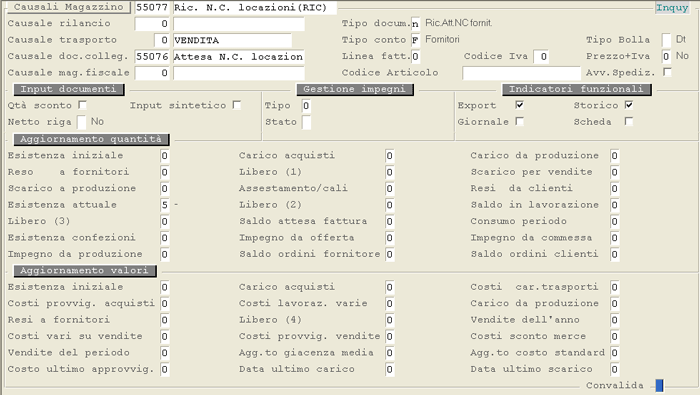
Task: Click the Carico acquisti quantity field
Action: (390, 156)
